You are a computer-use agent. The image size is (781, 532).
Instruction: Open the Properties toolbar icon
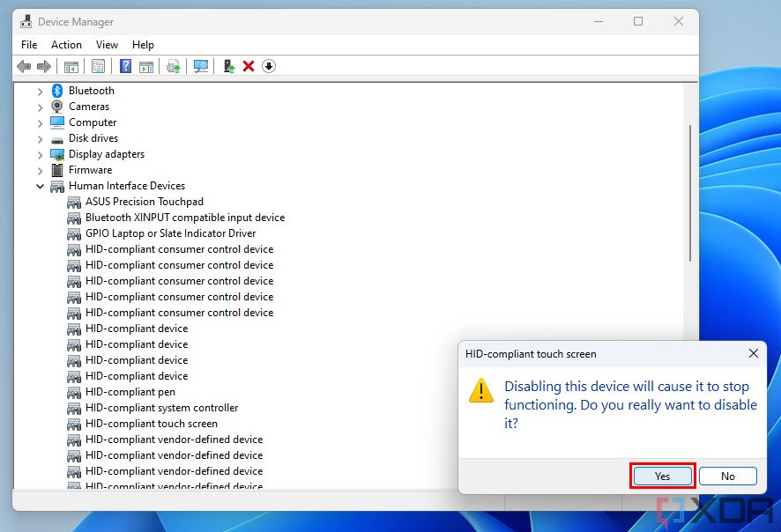(99, 66)
